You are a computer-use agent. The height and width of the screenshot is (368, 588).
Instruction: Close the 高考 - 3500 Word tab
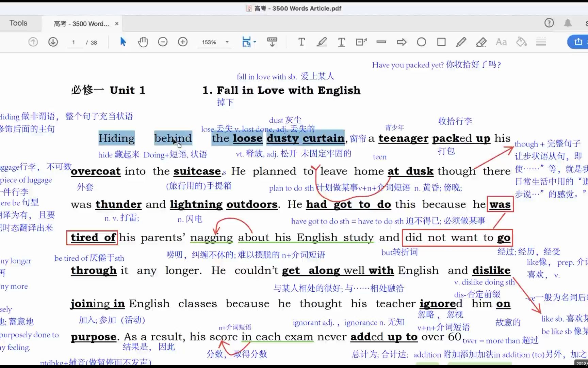coord(117,24)
